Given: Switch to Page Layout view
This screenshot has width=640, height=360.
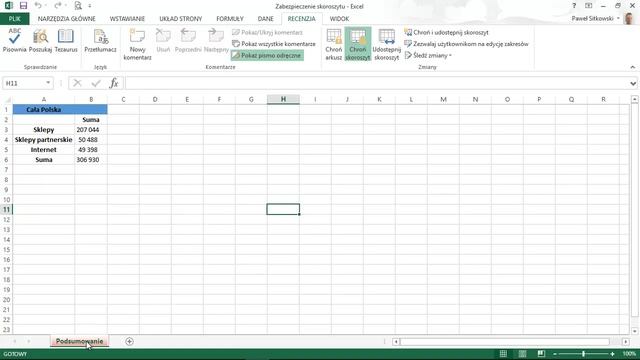Looking at the screenshot, I should (x=522, y=354).
